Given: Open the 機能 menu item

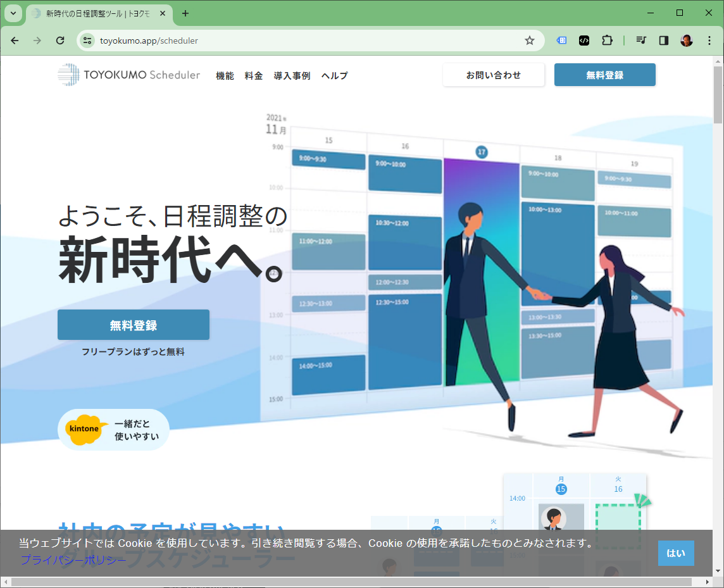Looking at the screenshot, I should pyautogui.click(x=225, y=75).
